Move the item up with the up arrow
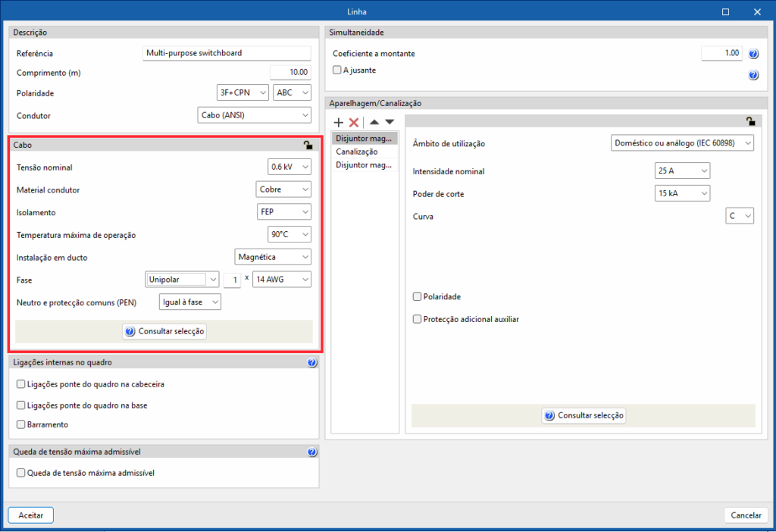Image resolution: width=776 pixels, height=532 pixels. pyautogui.click(x=374, y=122)
